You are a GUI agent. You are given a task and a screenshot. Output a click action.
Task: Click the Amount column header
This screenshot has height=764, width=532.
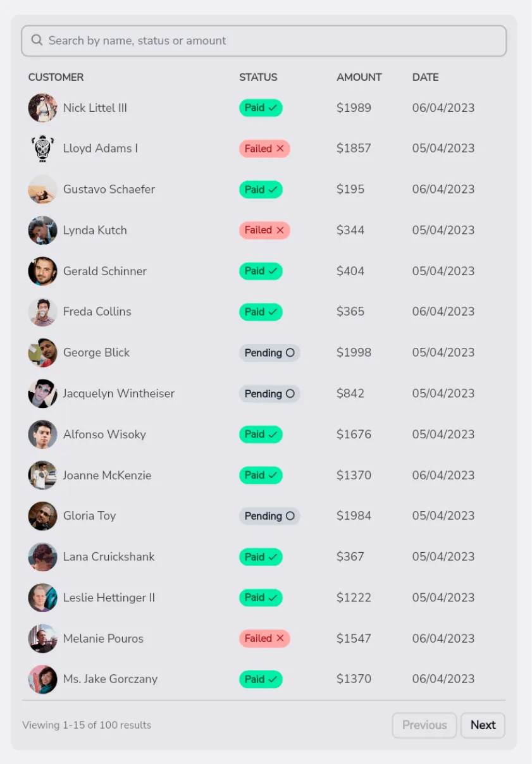point(359,77)
